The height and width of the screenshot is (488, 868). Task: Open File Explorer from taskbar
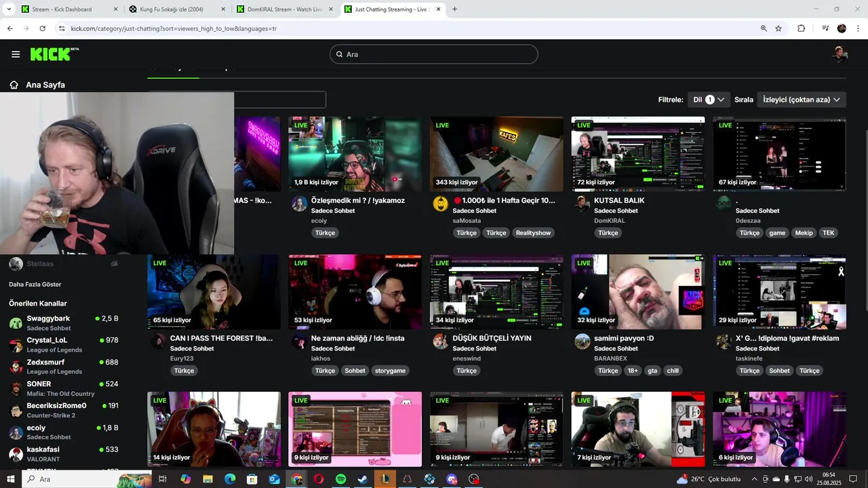(x=208, y=479)
